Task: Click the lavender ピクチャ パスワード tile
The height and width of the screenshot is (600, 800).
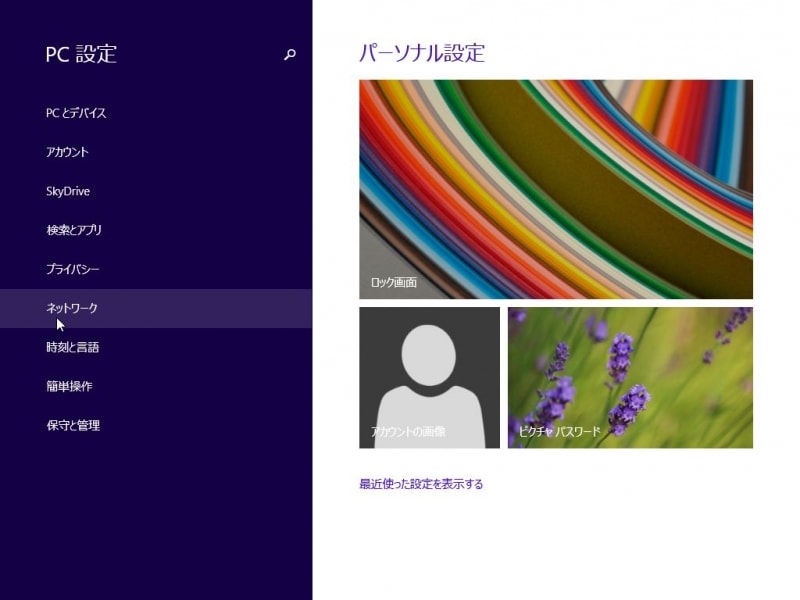Action: click(630, 376)
